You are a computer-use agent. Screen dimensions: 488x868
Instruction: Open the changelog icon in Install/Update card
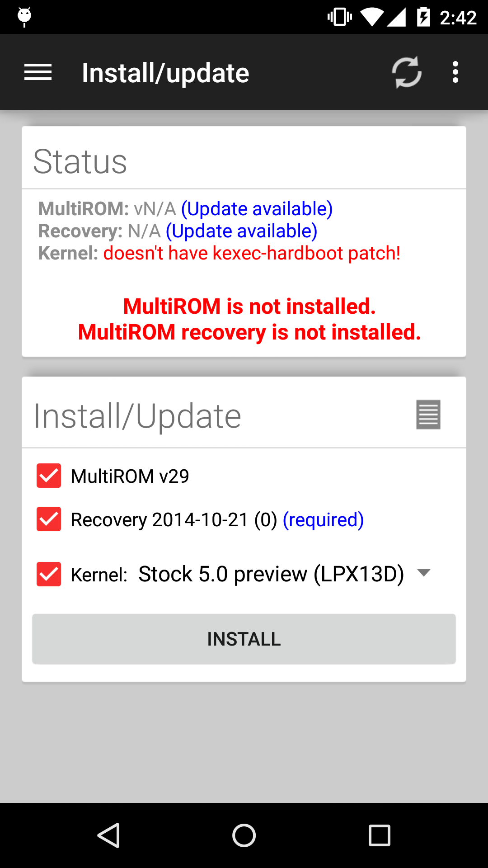coord(428,415)
